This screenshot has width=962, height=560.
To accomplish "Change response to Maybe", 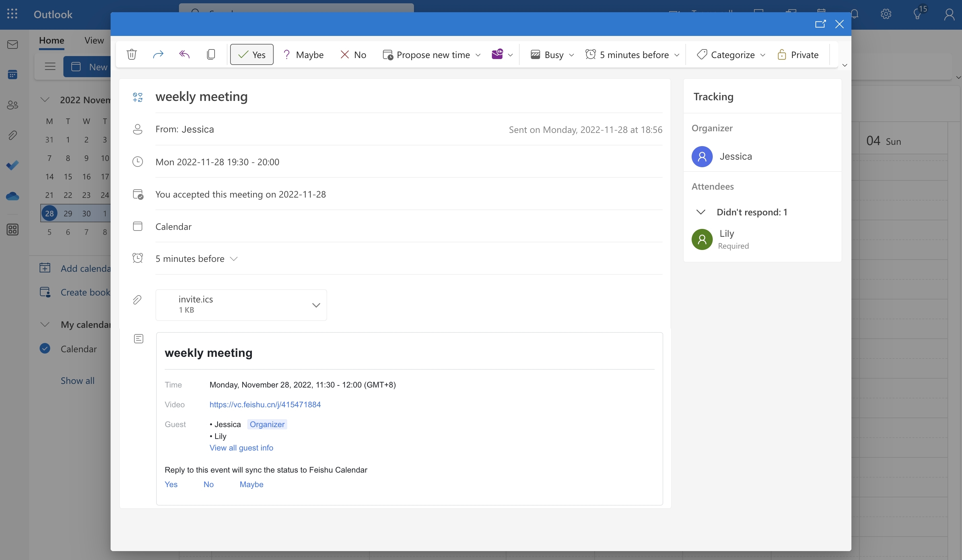I will click(303, 54).
